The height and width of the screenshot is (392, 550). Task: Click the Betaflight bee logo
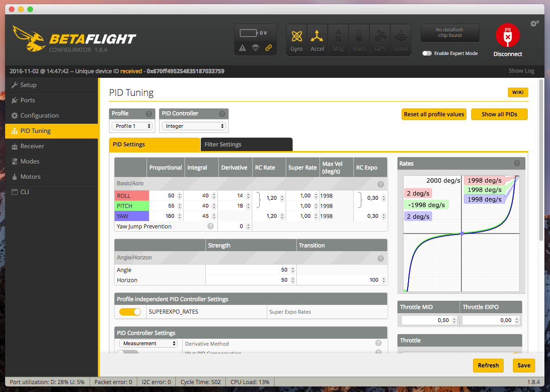click(x=29, y=38)
